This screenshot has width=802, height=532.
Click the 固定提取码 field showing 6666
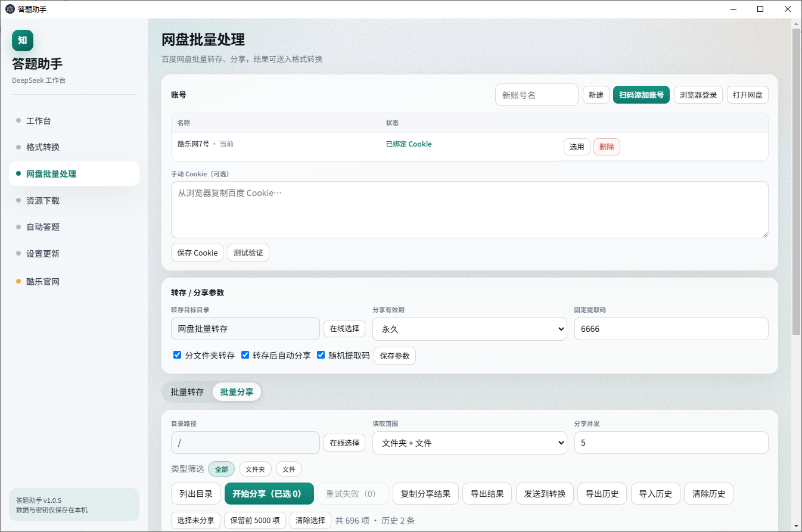pyautogui.click(x=672, y=329)
